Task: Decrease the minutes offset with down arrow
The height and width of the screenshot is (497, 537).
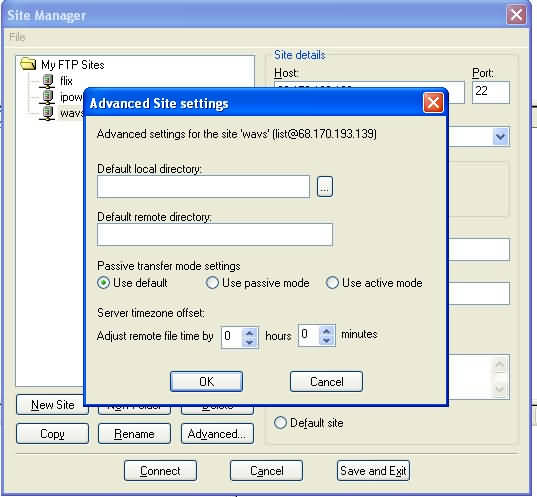Action: (327, 340)
